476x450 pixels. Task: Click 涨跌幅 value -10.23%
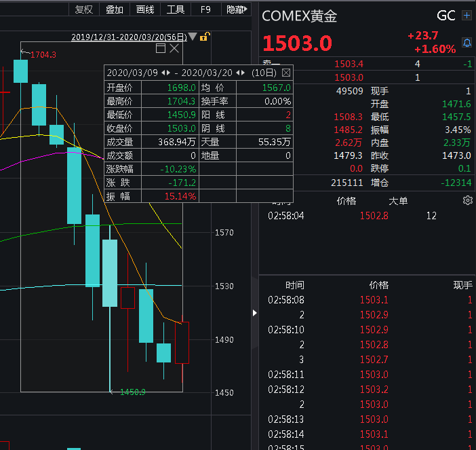pyautogui.click(x=178, y=169)
